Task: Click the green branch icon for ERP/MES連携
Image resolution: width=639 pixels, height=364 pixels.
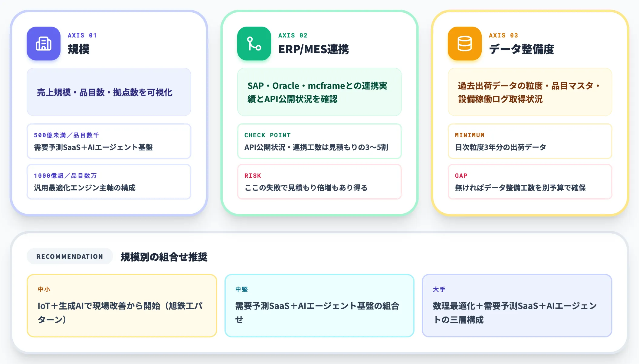Action: point(254,44)
